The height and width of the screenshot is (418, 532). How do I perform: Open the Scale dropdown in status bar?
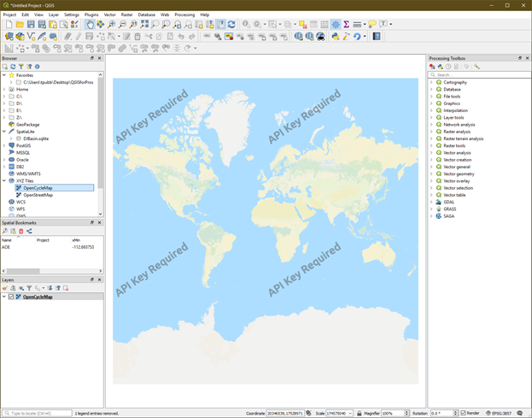350,413
